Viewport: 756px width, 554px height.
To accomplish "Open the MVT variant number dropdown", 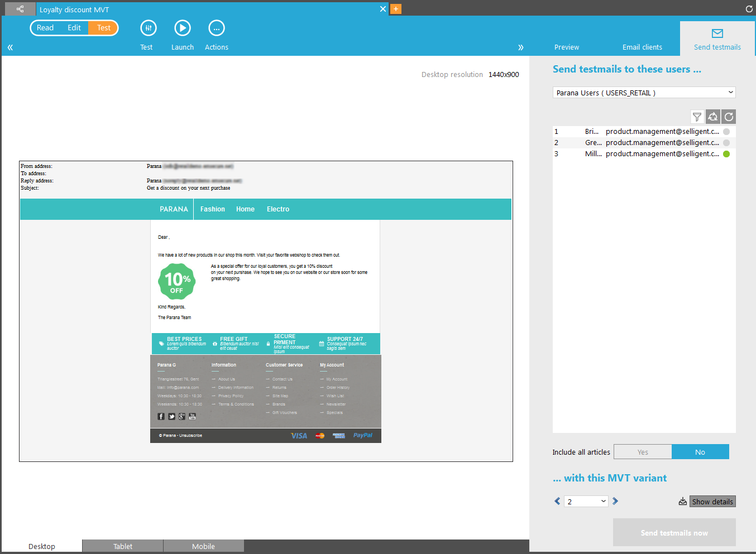I will (x=586, y=502).
